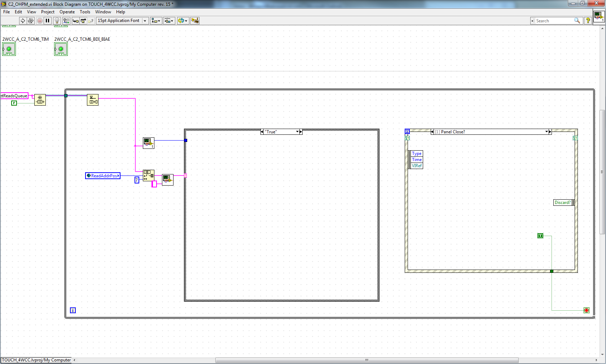Turn on Highlight Execution lightbulb
This screenshot has height=364, width=606.
coord(57,21)
